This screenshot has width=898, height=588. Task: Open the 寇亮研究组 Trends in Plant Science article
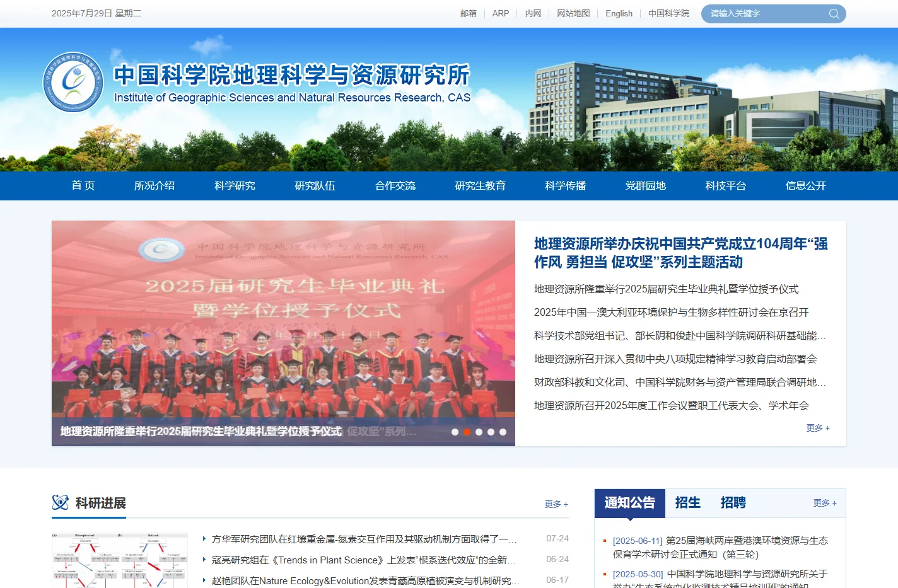(364, 560)
